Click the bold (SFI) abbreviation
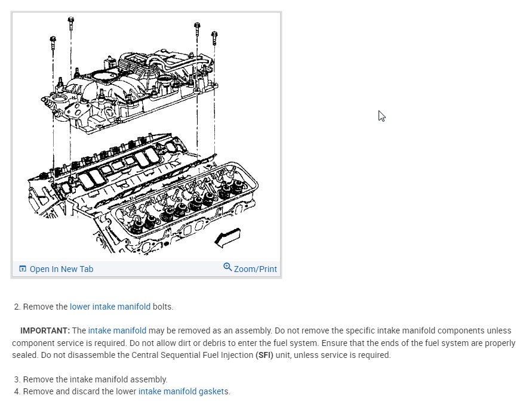The image size is (532, 414). 265,355
